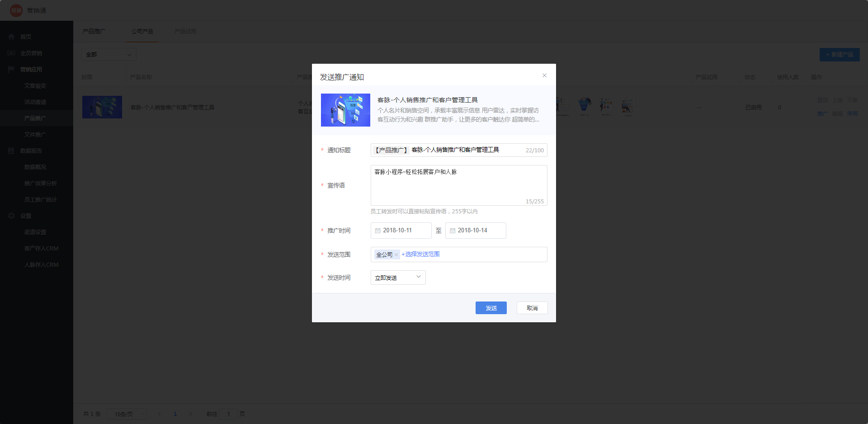Open the 发送时间 dropdown 立即发送
This screenshot has width=868, height=424.
click(x=398, y=278)
